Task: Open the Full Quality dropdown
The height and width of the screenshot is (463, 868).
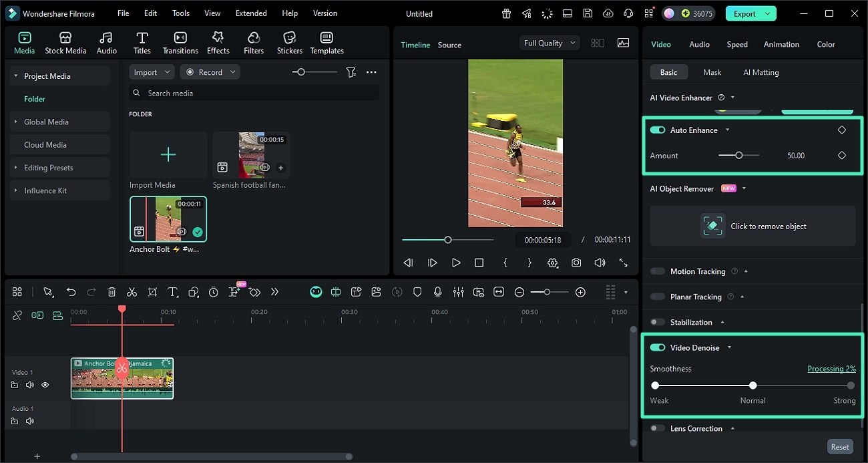Action: (549, 43)
